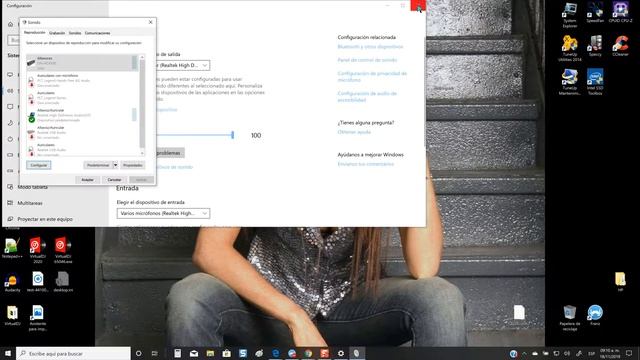Open SpeedFan desktop shortcut
Screen dimensions: 640x360
coord(595,13)
